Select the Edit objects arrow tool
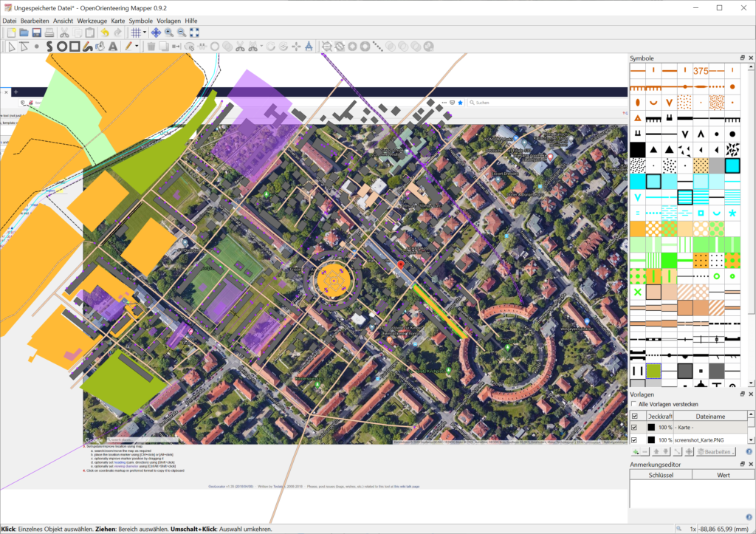The image size is (756, 534). click(x=11, y=46)
